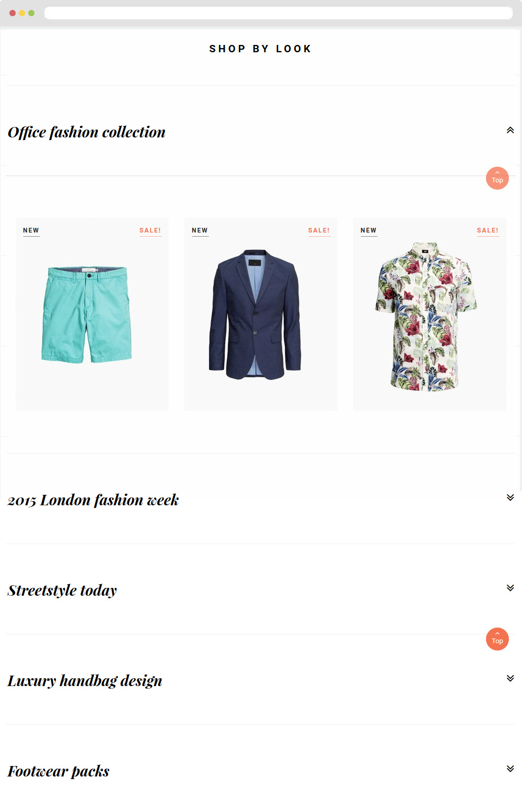Open the floral shirt product image

426,316
